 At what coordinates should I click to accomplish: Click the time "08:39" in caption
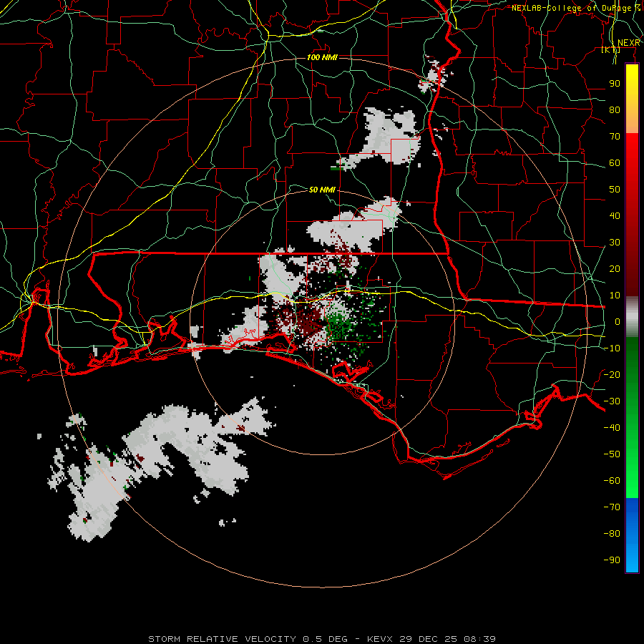(x=479, y=639)
